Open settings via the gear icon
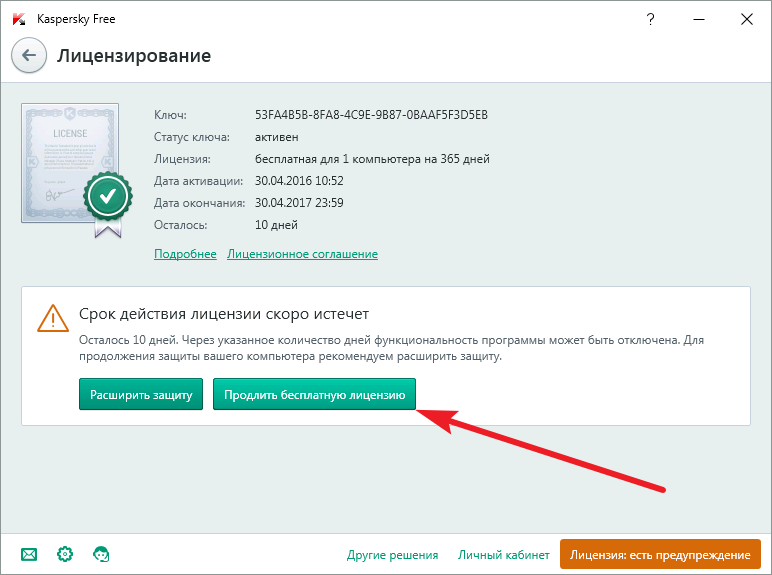This screenshot has width=772, height=575. click(x=65, y=554)
